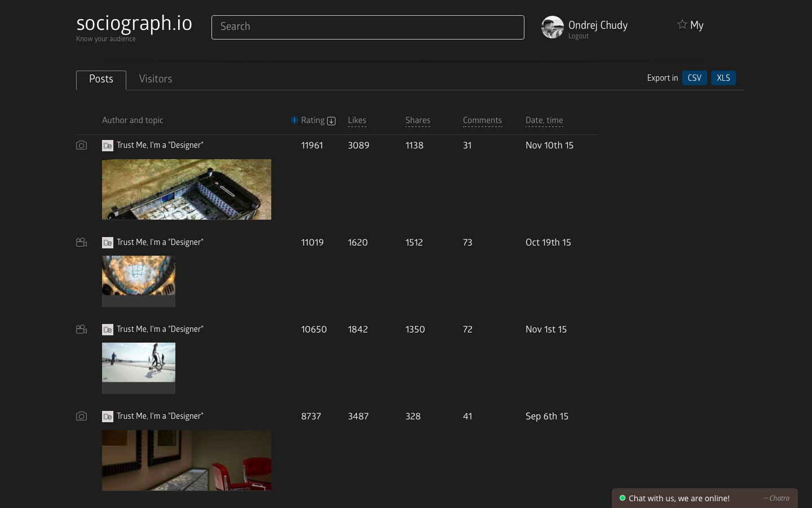
Task: Click the rating value 11019
Action: point(312,242)
